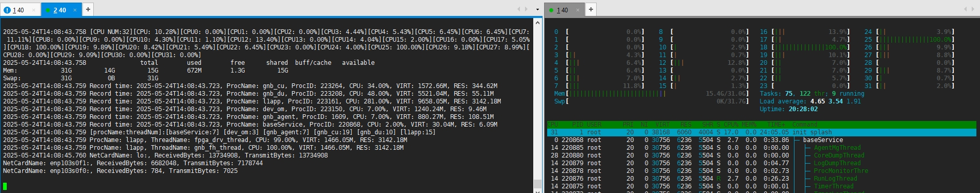Sort htop by the TIME+ column header
This screenshot has height=193, width=980.
[776, 125]
